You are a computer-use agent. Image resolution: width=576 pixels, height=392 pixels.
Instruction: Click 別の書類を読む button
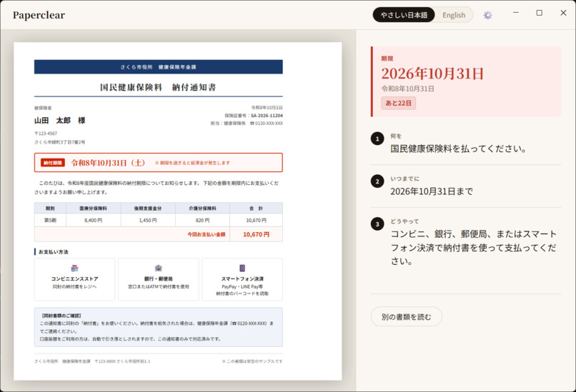[407, 316]
